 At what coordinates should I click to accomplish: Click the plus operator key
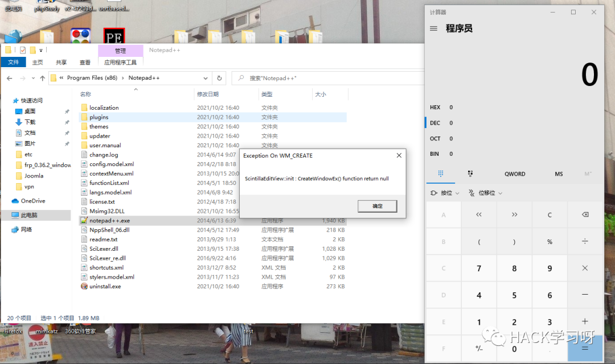(x=585, y=322)
